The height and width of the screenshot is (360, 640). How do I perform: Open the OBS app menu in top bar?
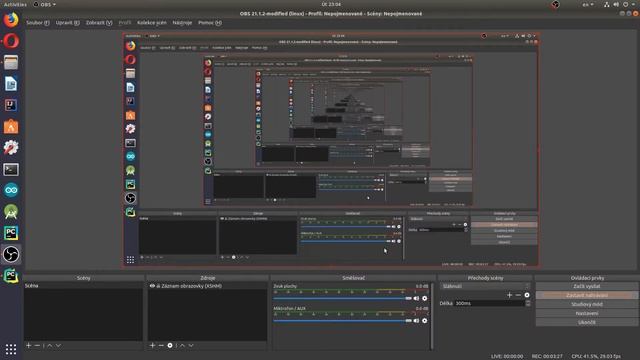(x=45, y=4)
